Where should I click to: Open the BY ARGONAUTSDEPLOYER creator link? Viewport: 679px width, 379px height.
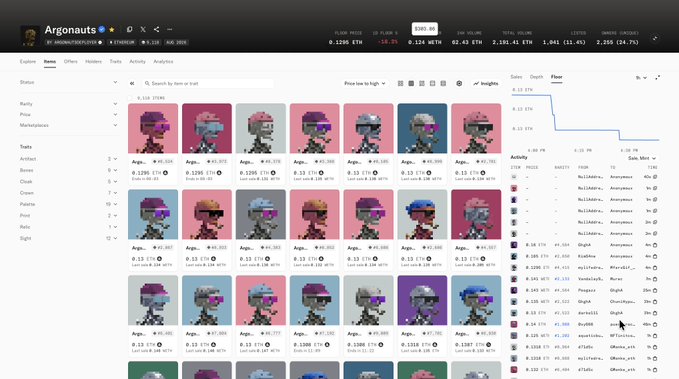click(74, 42)
